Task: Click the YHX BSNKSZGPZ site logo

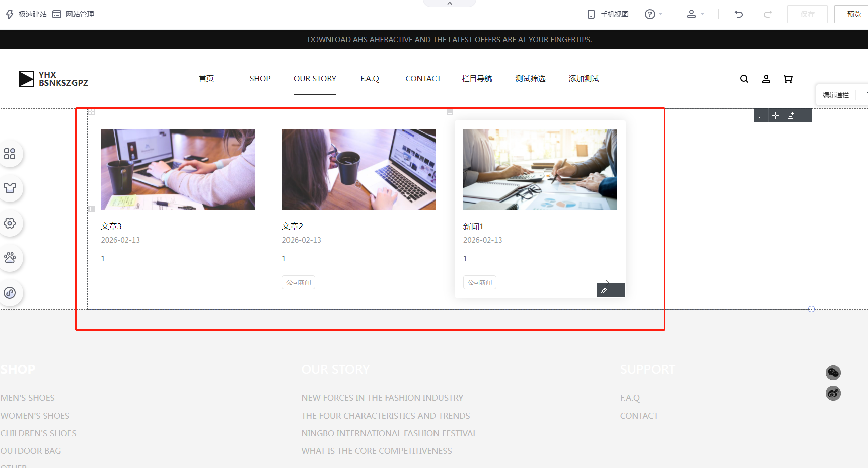Action: tap(53, 79)
